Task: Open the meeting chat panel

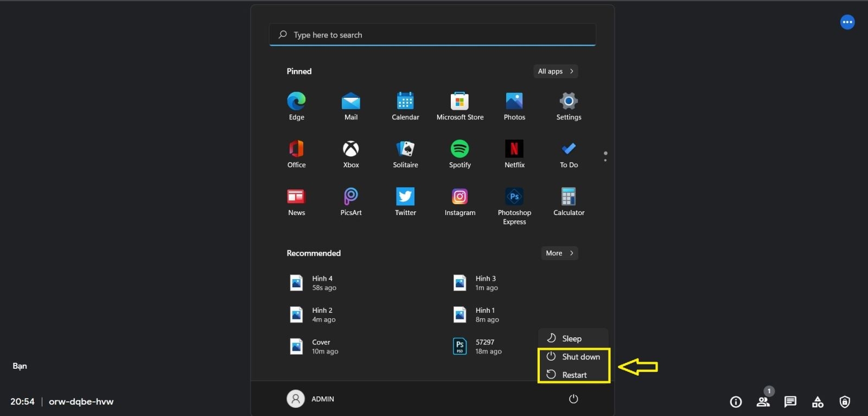Action: click(x=790, y=402)
